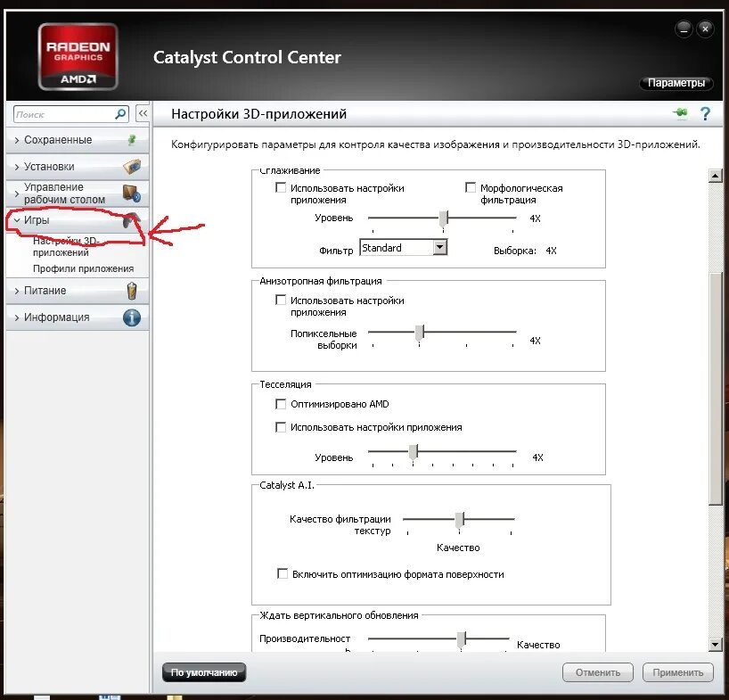The height and width of the screenshot is (700, 729).
Task: Select Профили приложения in sidebar
Action: click(x=83, y=268)
